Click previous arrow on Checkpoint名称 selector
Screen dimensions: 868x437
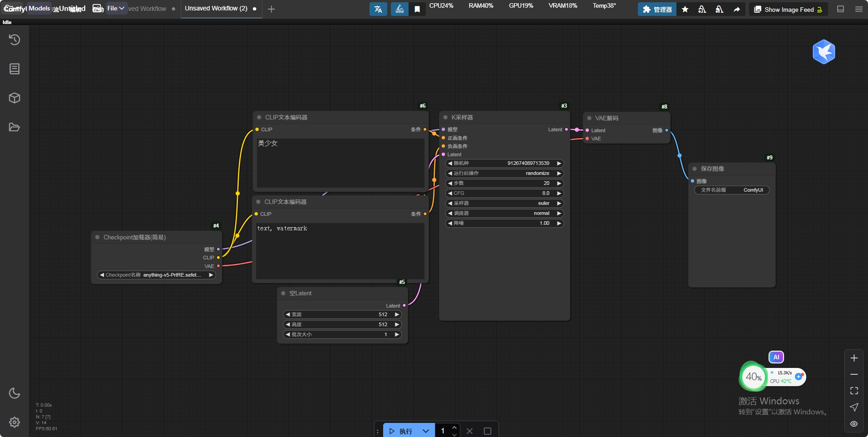pos(102,275)
